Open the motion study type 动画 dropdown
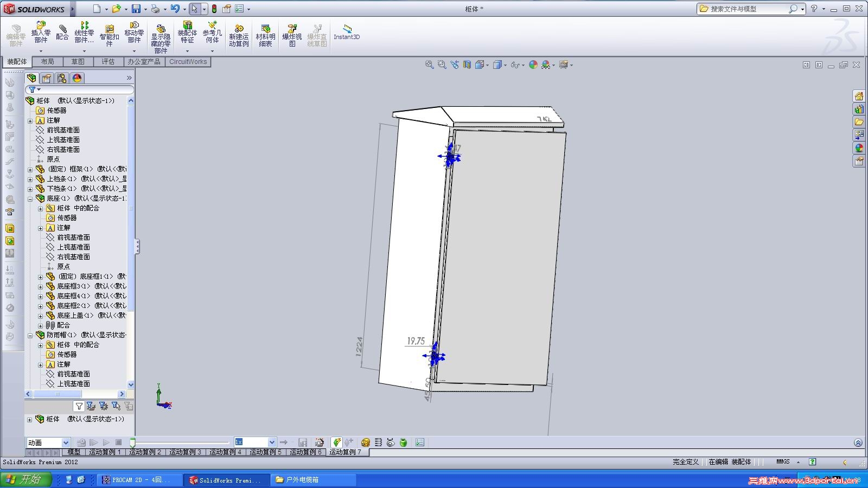The height and width of the screenshot is (488, 868). [x=66, y=442]
